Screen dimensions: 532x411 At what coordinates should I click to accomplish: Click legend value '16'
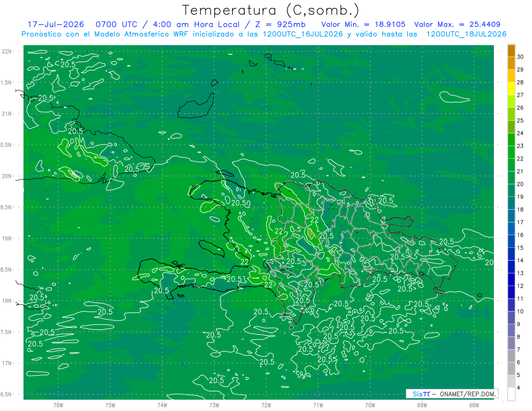tap(520, 235)
